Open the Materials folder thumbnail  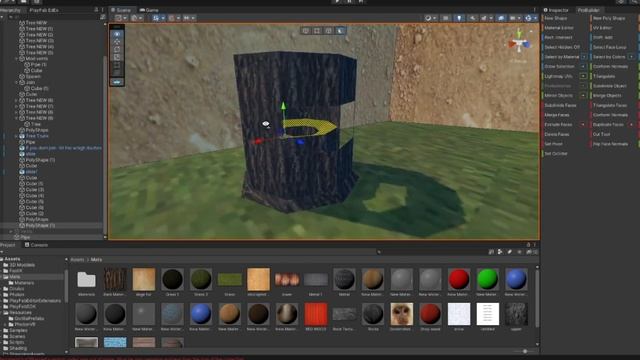(86, 280)
